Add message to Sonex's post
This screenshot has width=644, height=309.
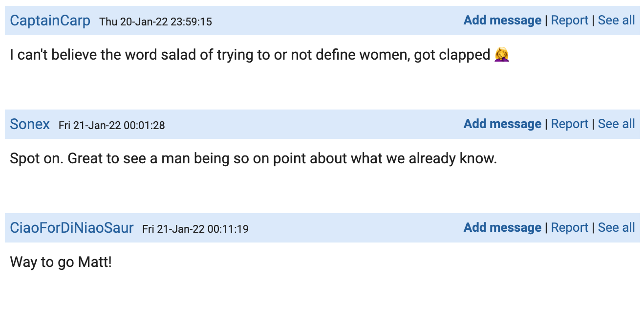(502, 124)
